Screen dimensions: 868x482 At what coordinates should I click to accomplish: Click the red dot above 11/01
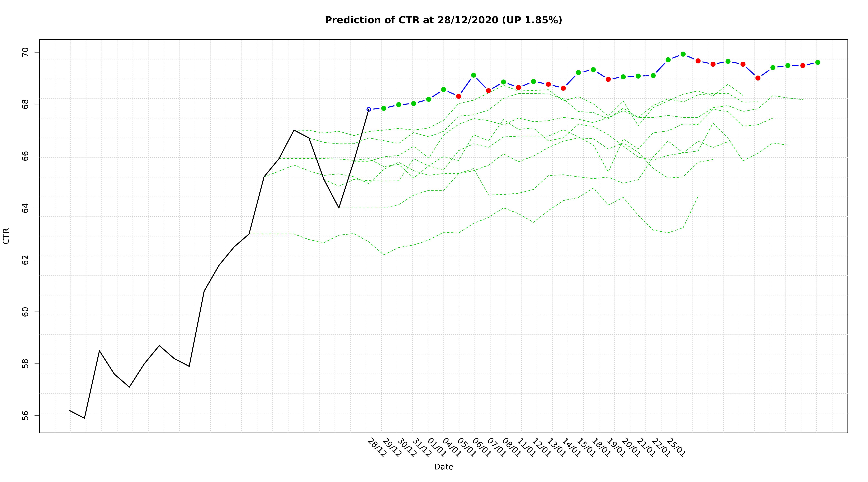tap(519, 88)
